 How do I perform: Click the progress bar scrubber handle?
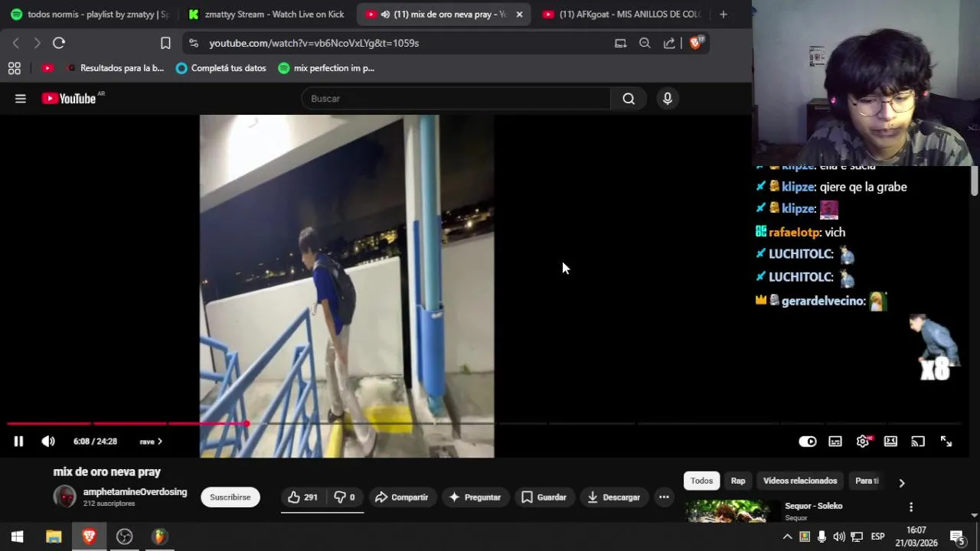pyautogui.click(x=247, y=423)
